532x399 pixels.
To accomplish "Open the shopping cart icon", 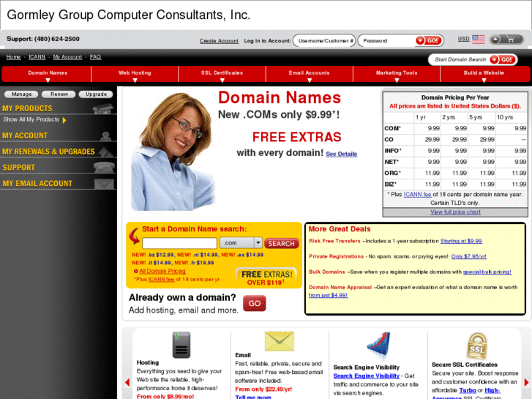I will tap(510, 40).
